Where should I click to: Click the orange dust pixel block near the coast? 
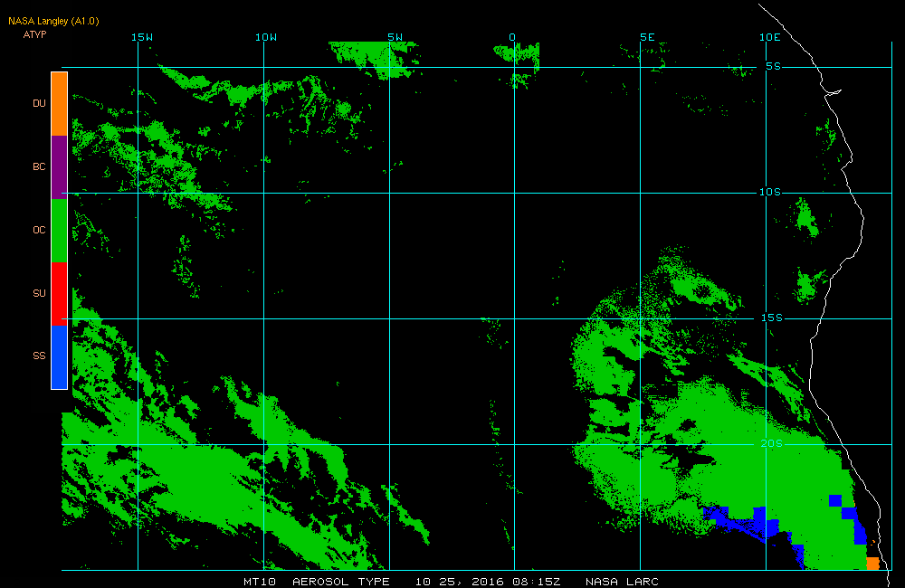click(872, 564)
